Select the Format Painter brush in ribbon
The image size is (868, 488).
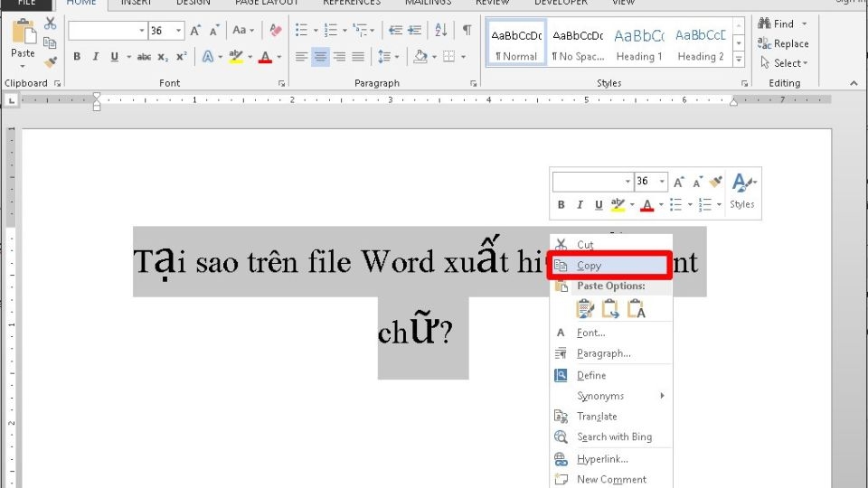coord(51,62)
